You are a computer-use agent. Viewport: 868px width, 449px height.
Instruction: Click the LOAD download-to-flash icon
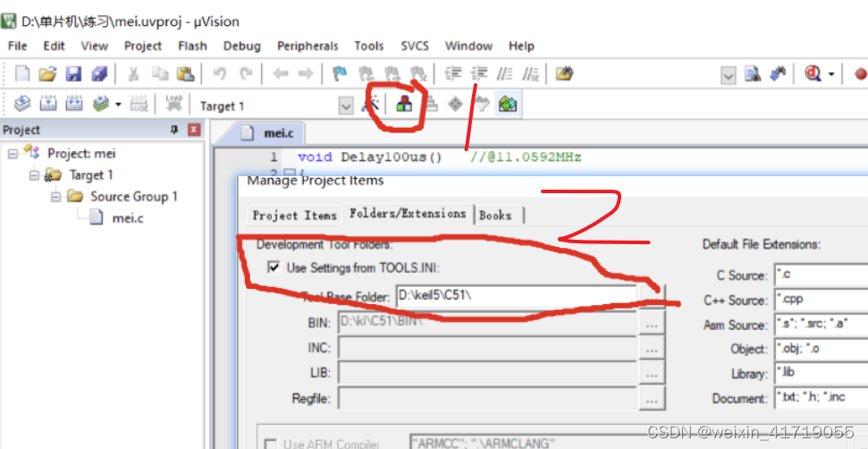click(174, 104)
